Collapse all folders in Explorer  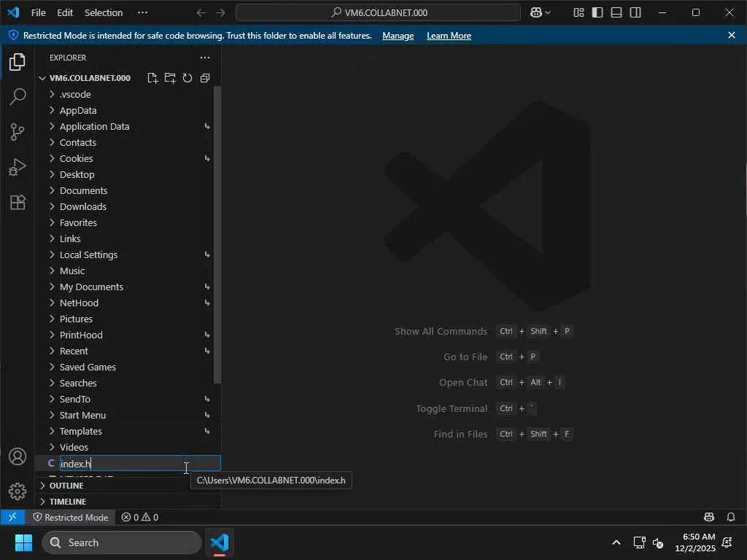tap(205, 78)
